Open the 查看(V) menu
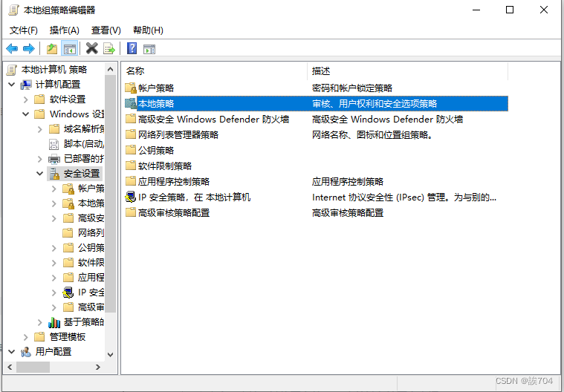This screenshot has height=392, width=564. click(x=106, y=30)
